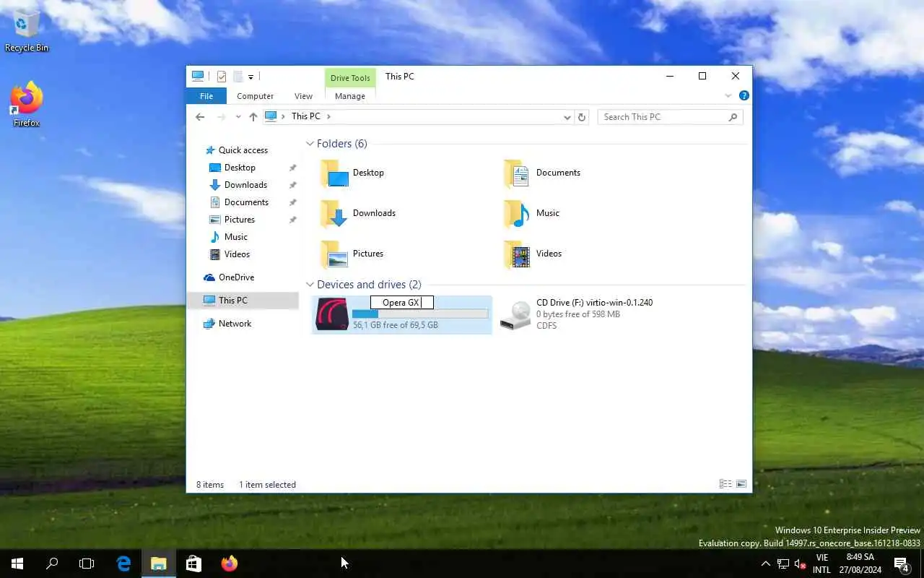The image size is (924, 578).
Task: Click the search magnifier icon in Explorer
Action: coord(733,117)
